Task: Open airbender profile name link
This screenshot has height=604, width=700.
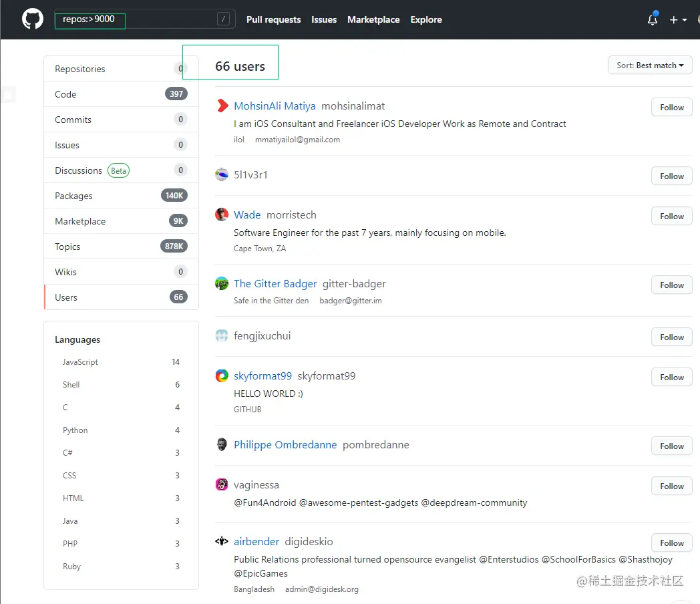Action: [256, 541]
